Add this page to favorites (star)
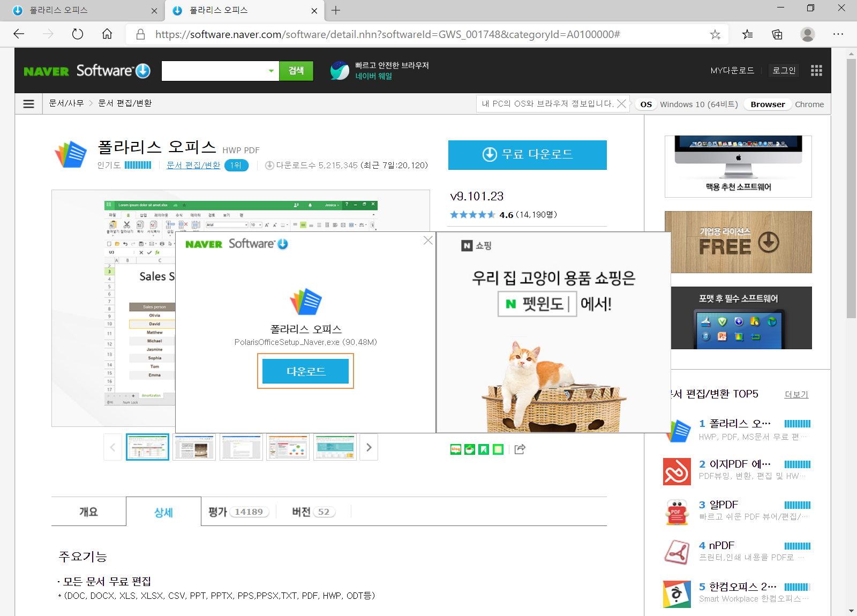The height and width of the screenshot is (616, 857). pos(715,34)
